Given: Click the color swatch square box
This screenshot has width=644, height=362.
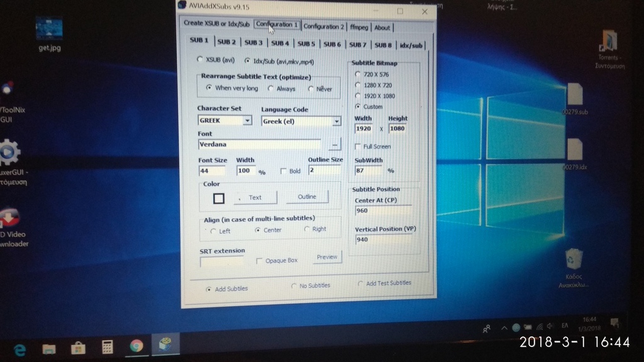Looking at the screenshot, I should tap(218, 199).
